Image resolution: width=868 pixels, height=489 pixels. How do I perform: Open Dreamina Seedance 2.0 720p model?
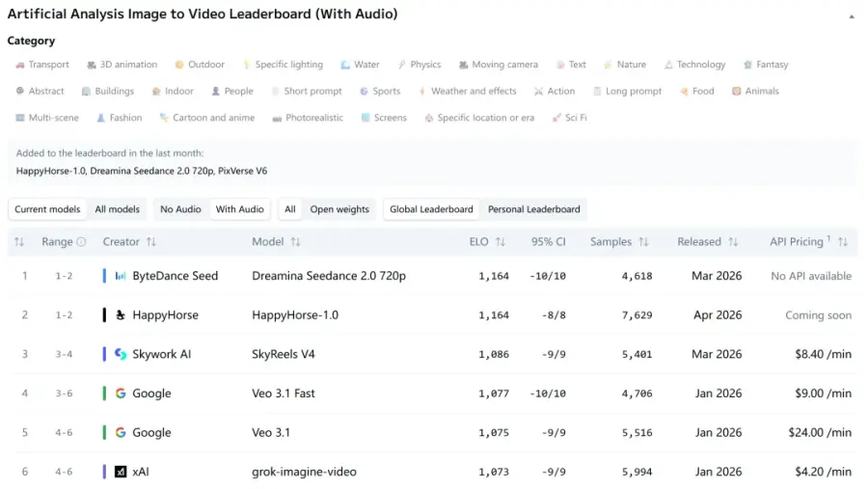pyautogui.click(x=329, y=276)
